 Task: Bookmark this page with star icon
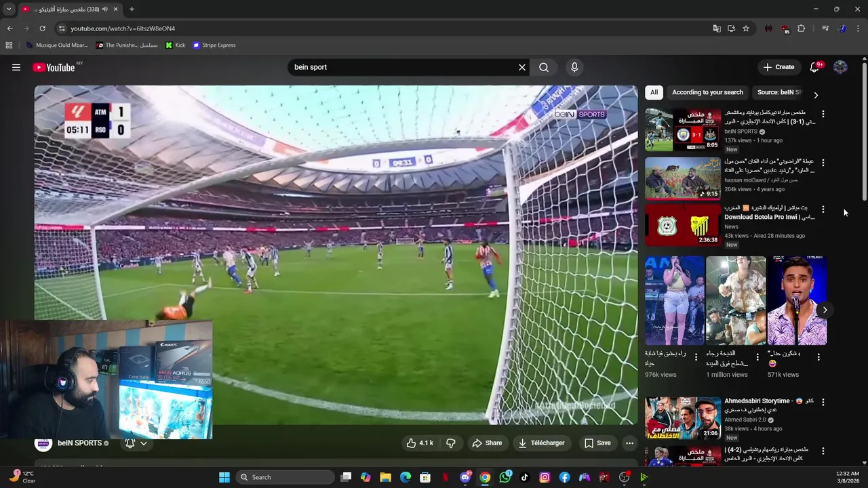pos(746,28)
